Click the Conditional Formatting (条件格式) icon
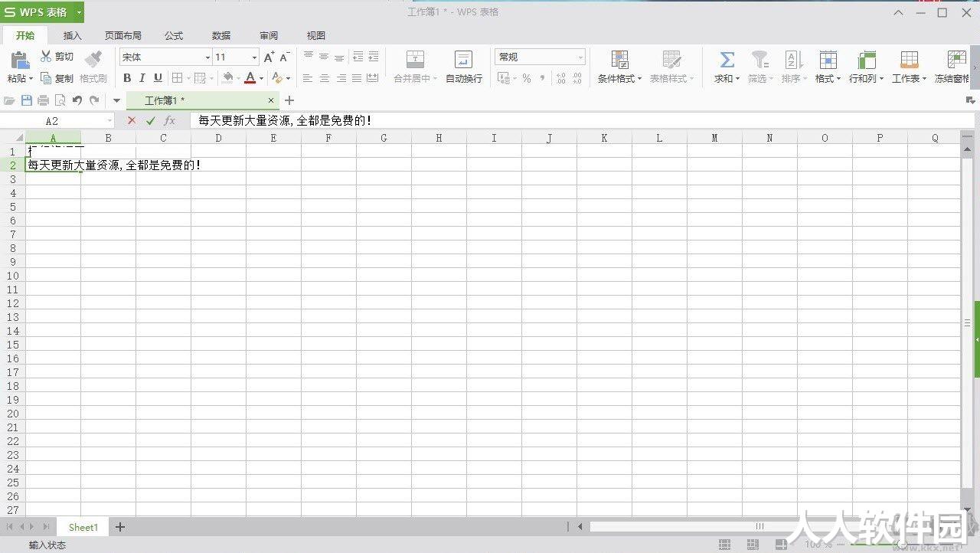980x553 pixels. click(x=620, y=60)
